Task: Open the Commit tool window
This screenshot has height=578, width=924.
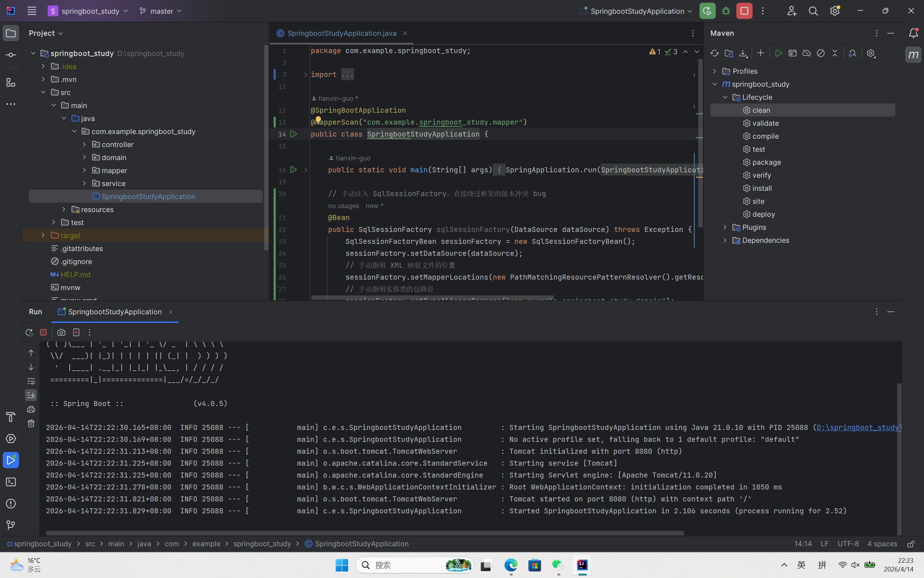Action: 11,55
